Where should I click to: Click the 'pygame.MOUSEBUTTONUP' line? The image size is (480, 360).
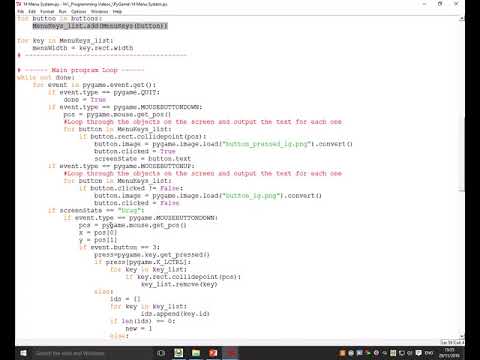[x=122, y=166]
